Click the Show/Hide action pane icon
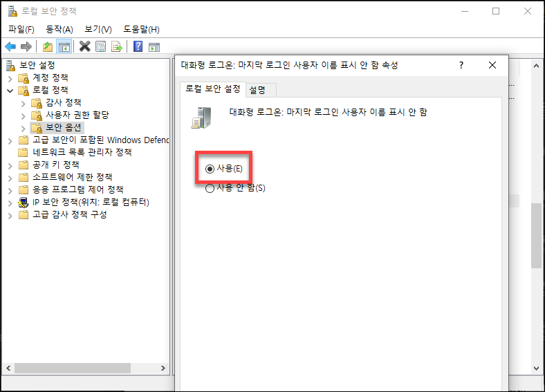Image resolution: width=545 pixels, height=392 pixels. tap(154, 47)
